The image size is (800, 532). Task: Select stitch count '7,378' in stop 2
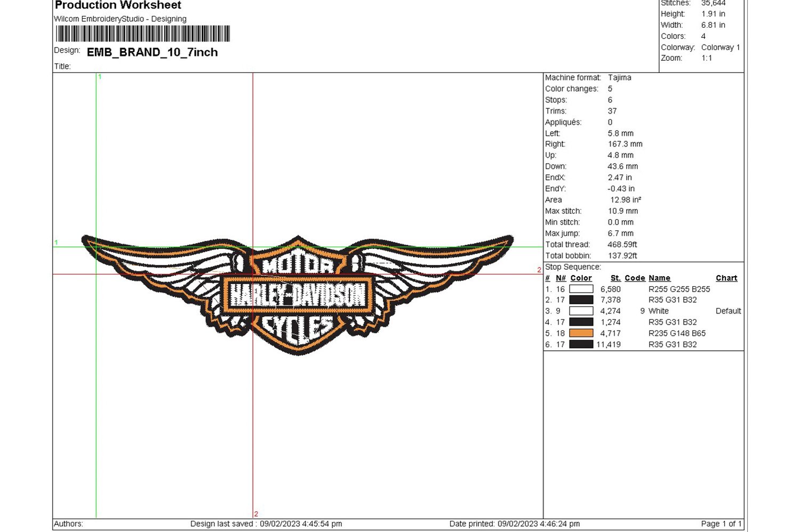[611, 300]
